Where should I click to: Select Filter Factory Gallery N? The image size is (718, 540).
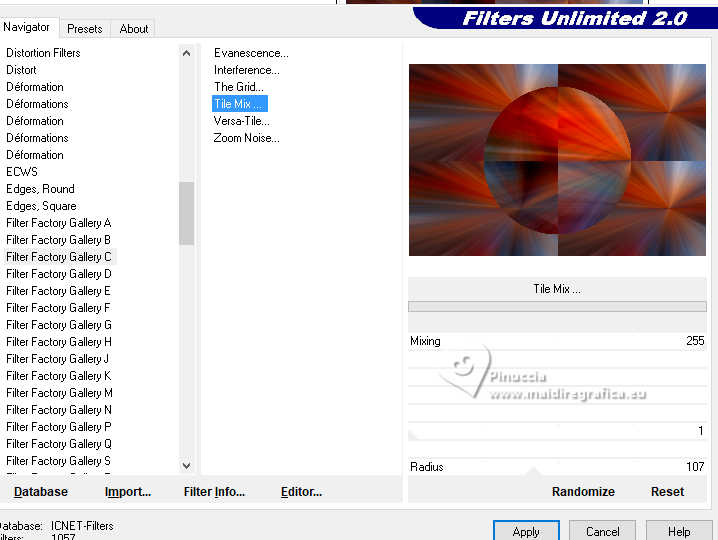click(x=59, y=409)
